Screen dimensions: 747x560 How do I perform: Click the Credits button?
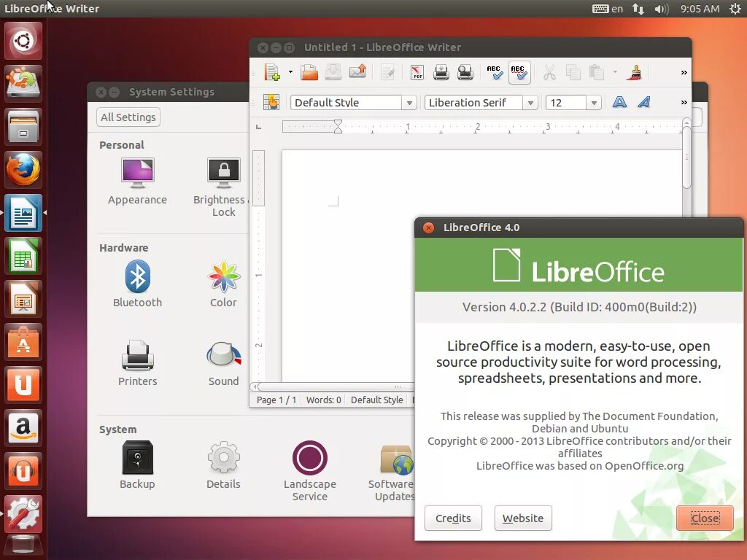[x=453, y=518]
